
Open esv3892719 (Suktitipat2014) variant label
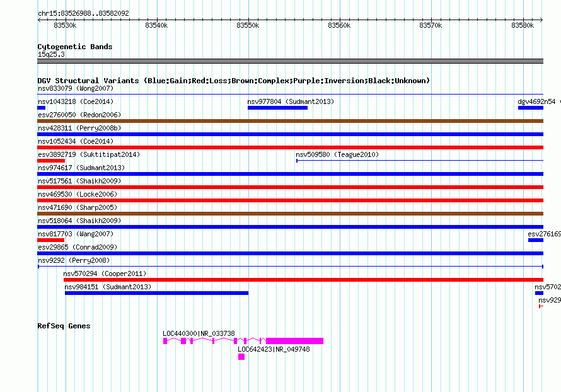89,154
